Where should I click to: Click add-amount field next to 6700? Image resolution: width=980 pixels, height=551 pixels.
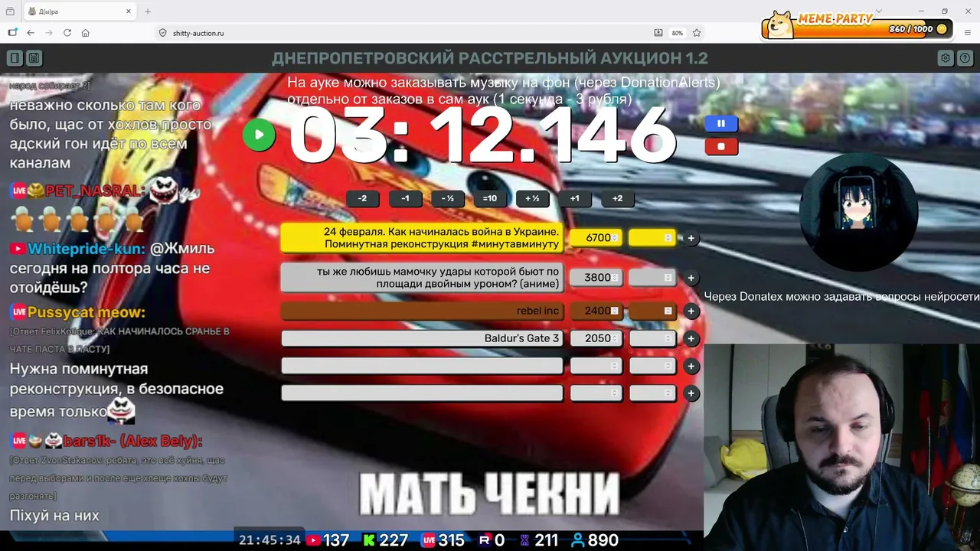coord(652,238)
